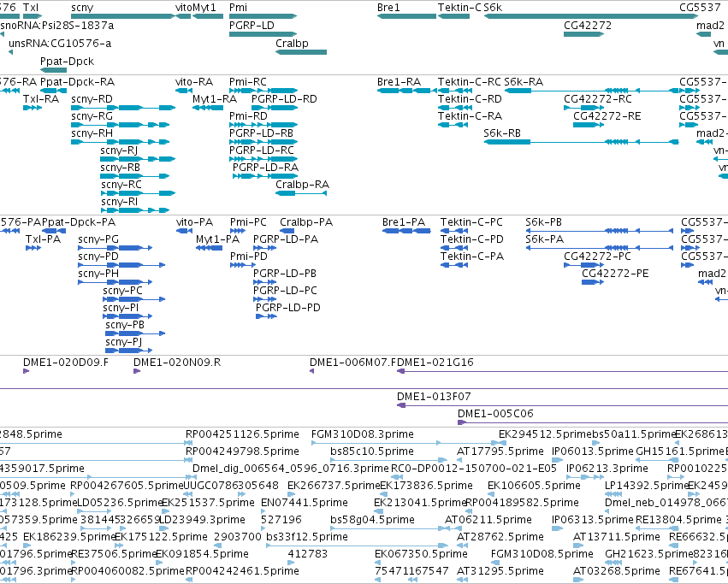This screenshot has height=584, width=728.
Task: Select protein Bre1-PA
Action: coord(406,231)
